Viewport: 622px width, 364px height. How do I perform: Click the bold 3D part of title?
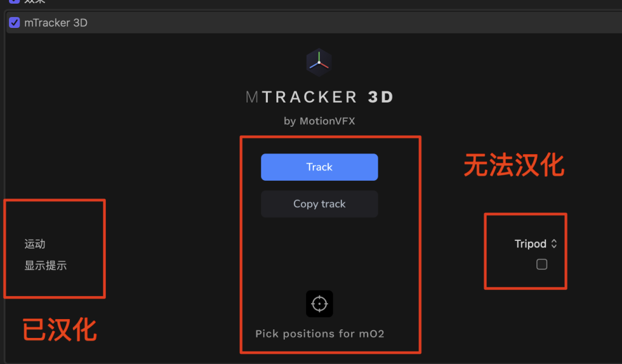[380, 97]
